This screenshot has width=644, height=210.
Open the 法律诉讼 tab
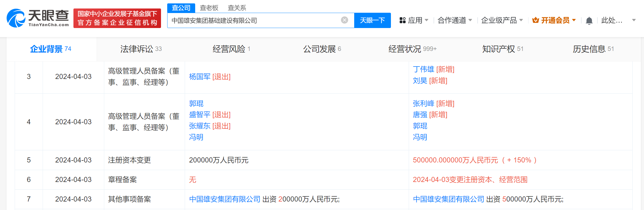point(141,49)
